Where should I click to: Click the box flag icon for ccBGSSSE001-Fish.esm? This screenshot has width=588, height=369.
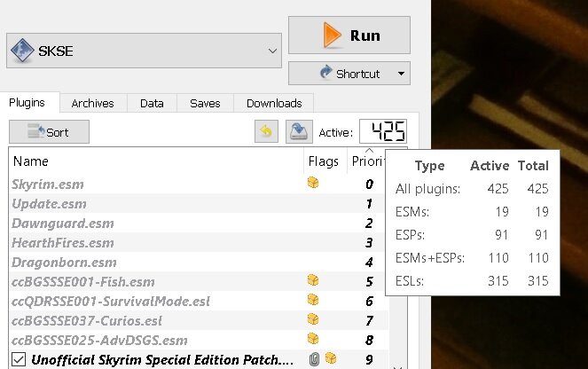click(313, 279)
